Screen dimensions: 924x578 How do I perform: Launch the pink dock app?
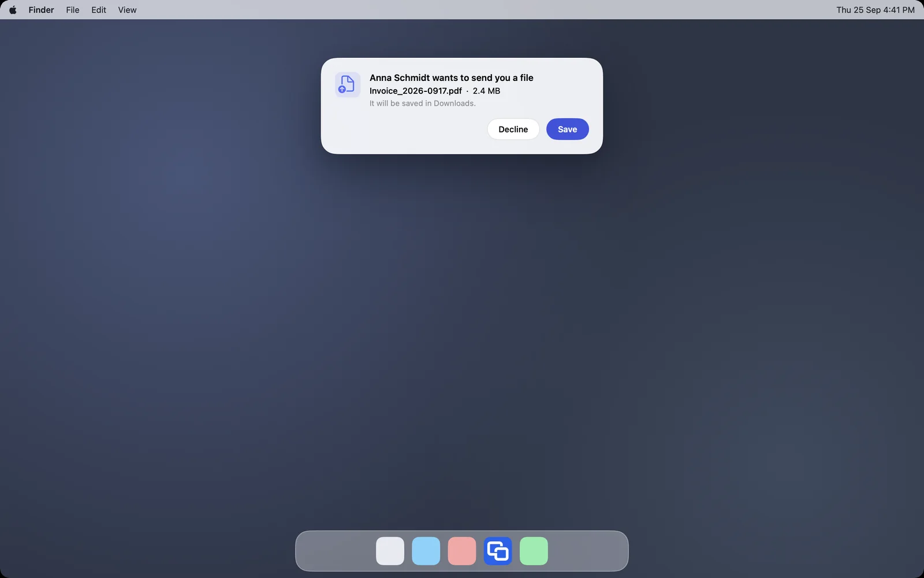tap(462, 551)
